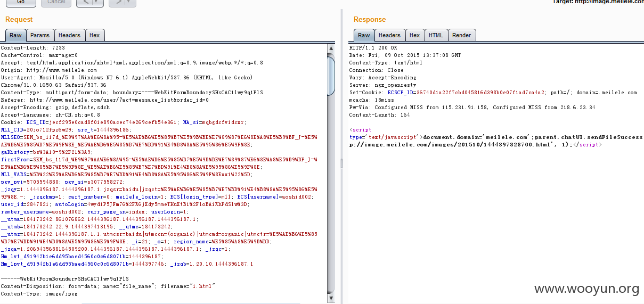Go back with the '<' history button
This screenshot has width=644, height=304.
pyautogui.click(x=85, y=2)
